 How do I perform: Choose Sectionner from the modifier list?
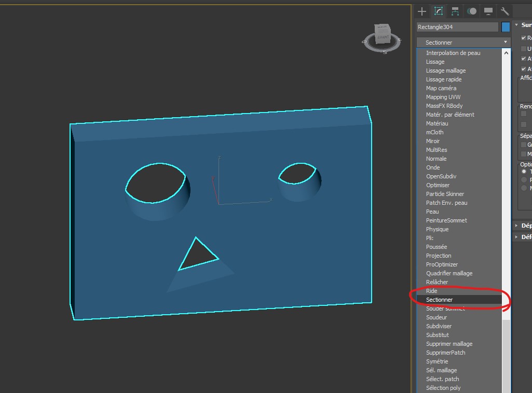click(x=439, y=300)
